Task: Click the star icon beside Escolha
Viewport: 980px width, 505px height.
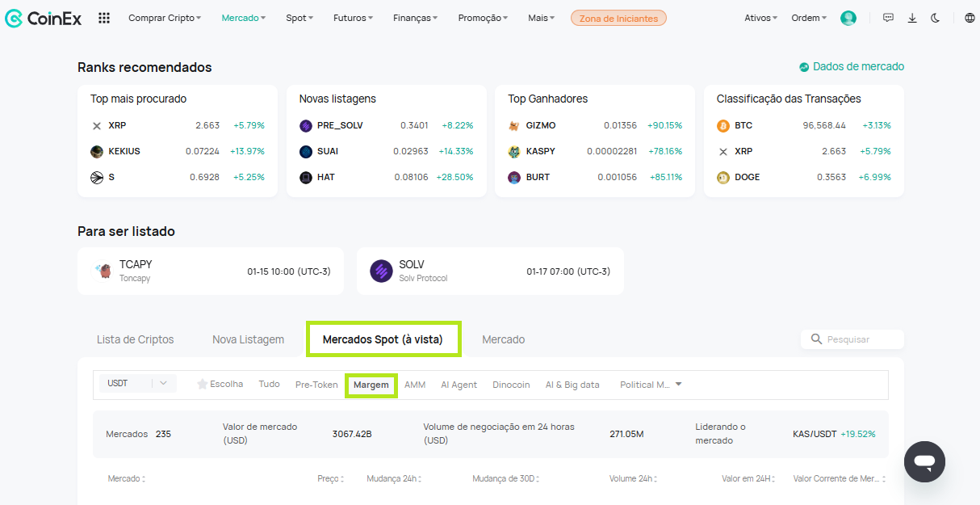Action: (203, 385)
